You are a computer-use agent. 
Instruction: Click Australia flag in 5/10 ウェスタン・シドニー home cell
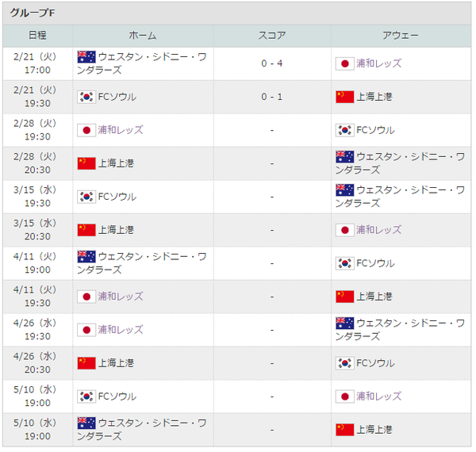click(x=86, y=423)
